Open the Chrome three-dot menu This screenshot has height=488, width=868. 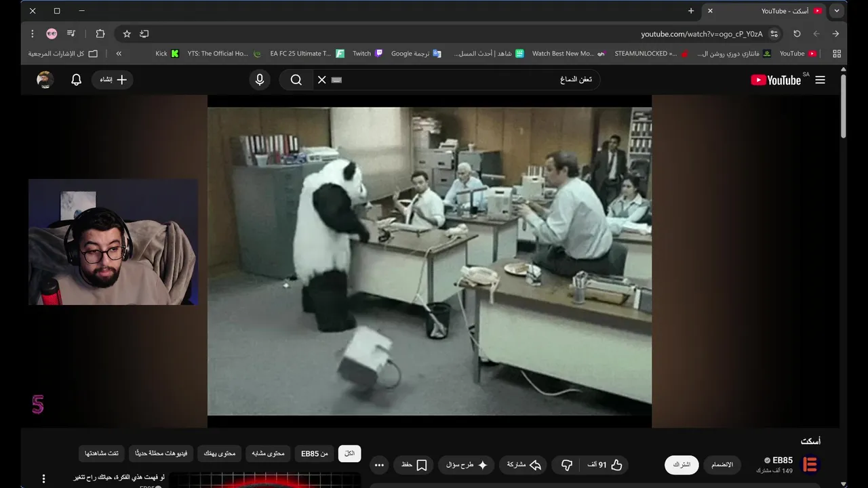click(32, 34)
